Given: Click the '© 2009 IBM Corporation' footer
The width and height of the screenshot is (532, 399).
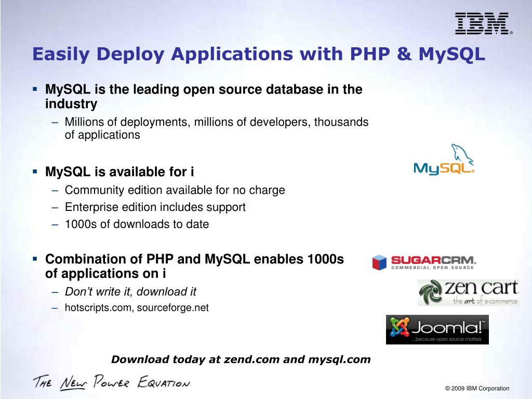Looking at the screenshot, I should pos(477,388).
